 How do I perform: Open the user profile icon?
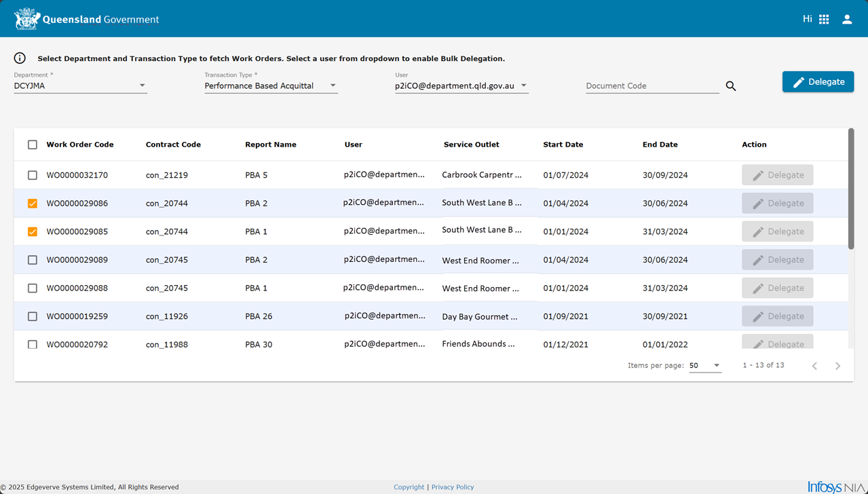pos(847,19)
